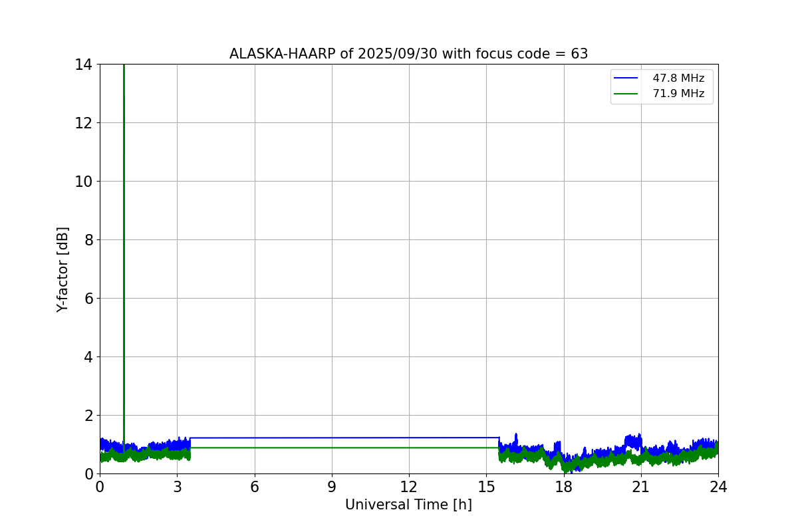Select the 71.9 MHz legend label

pos(678,94)
